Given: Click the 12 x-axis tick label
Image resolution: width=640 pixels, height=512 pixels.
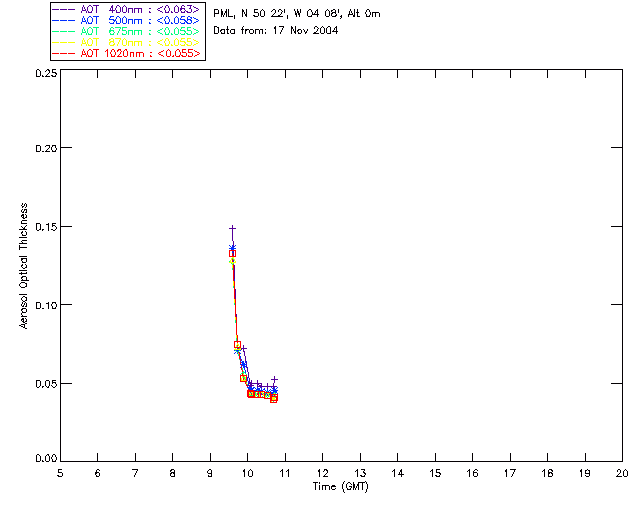Looking at the screenshot, I should (322, 473).
